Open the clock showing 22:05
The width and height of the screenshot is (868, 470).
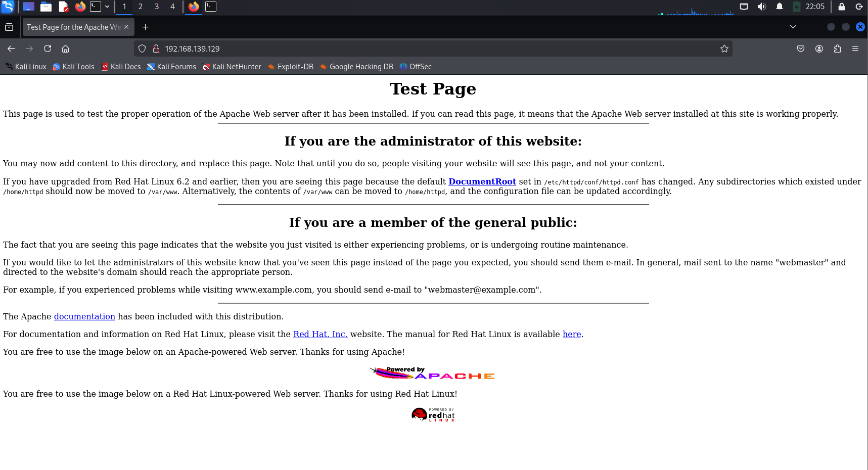[815, 7]
